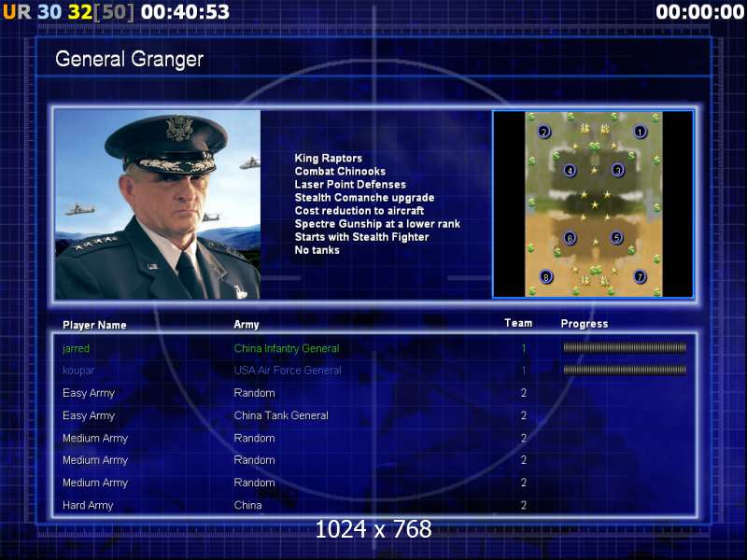Click the China Tank General army entry
747x560 pixels.
[281, 415]
